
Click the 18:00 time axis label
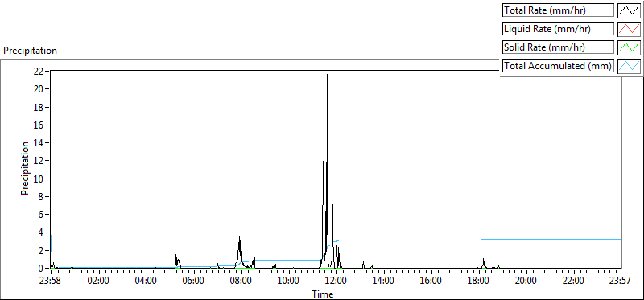pyautogui.click(x=479, y=282)
